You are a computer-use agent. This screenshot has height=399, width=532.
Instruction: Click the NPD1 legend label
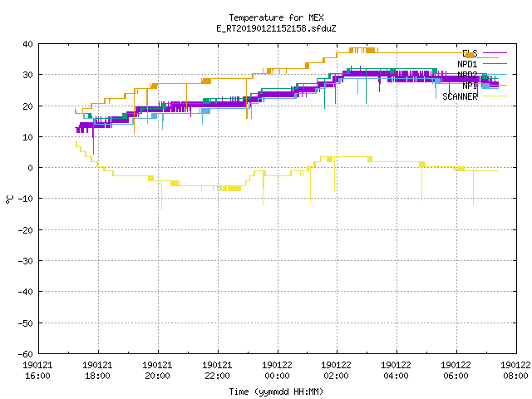(x=467, y=64)
